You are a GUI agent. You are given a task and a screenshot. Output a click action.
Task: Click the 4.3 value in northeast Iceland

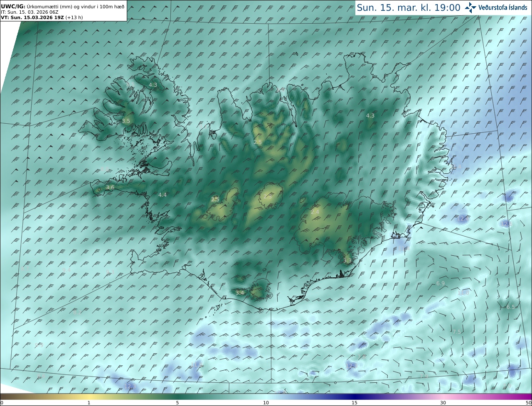370,116
